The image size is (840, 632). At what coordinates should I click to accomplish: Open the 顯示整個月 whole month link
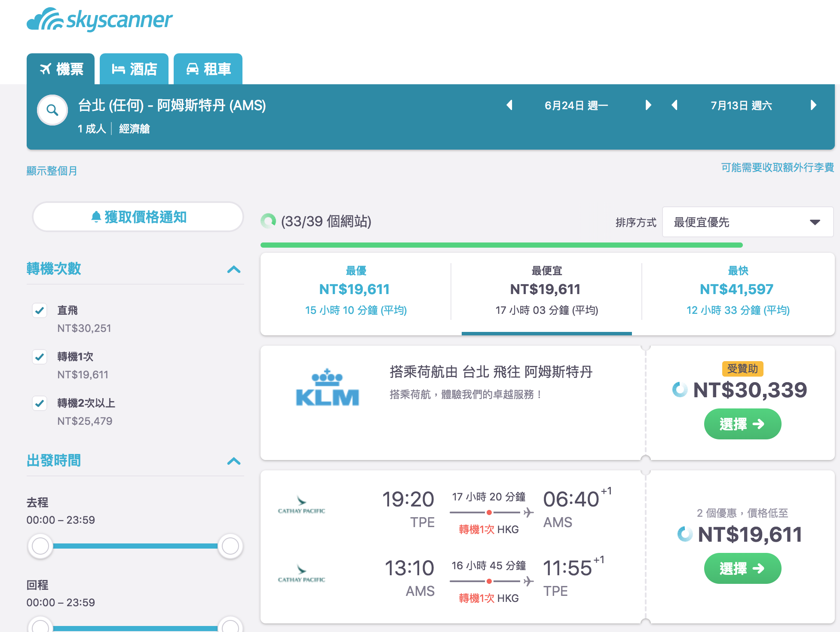coord(52,171)
